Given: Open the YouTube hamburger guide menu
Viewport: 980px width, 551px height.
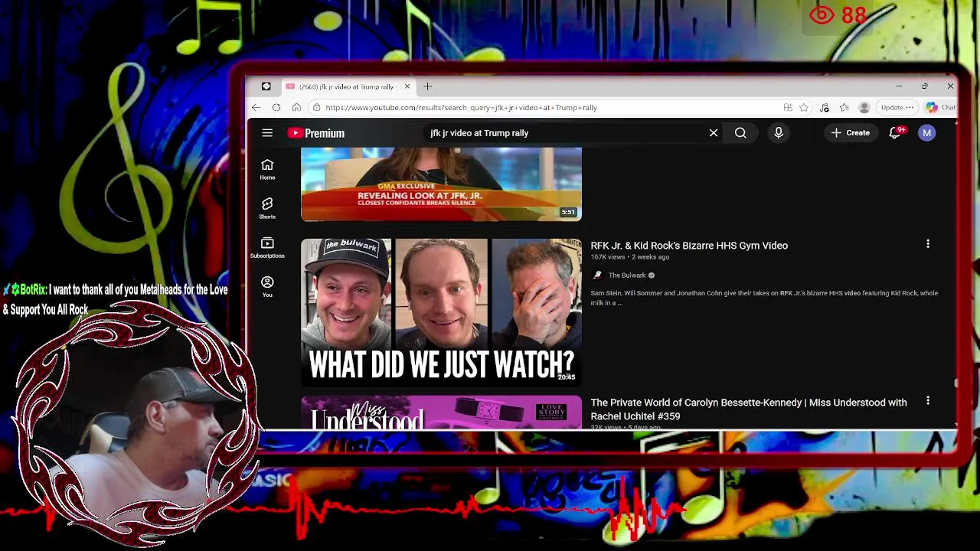Looking at the screenshot, I should [267, 133].
